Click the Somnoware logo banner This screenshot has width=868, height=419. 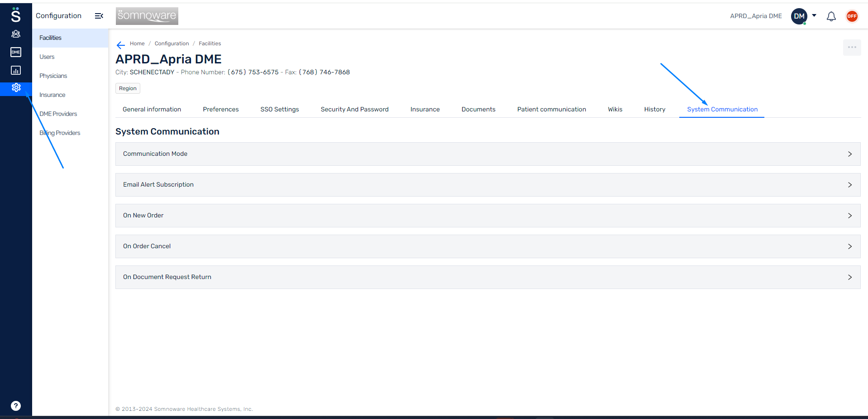coord(147,16)
